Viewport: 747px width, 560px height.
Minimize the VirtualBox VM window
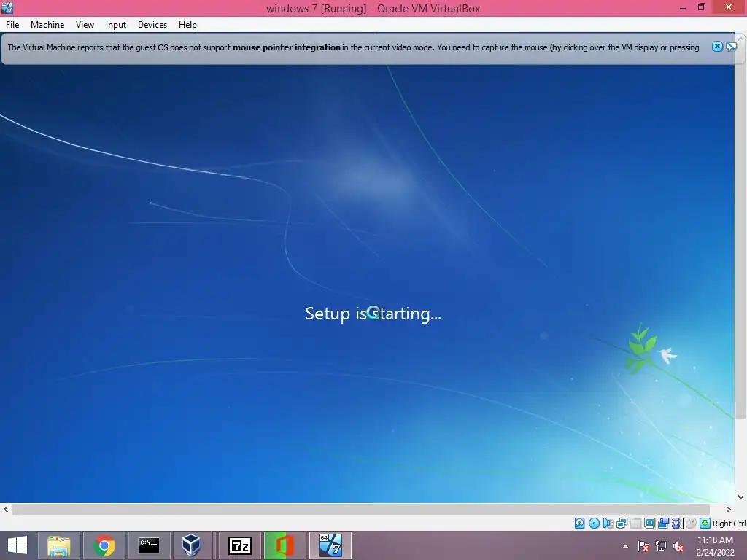click(683, 7)
